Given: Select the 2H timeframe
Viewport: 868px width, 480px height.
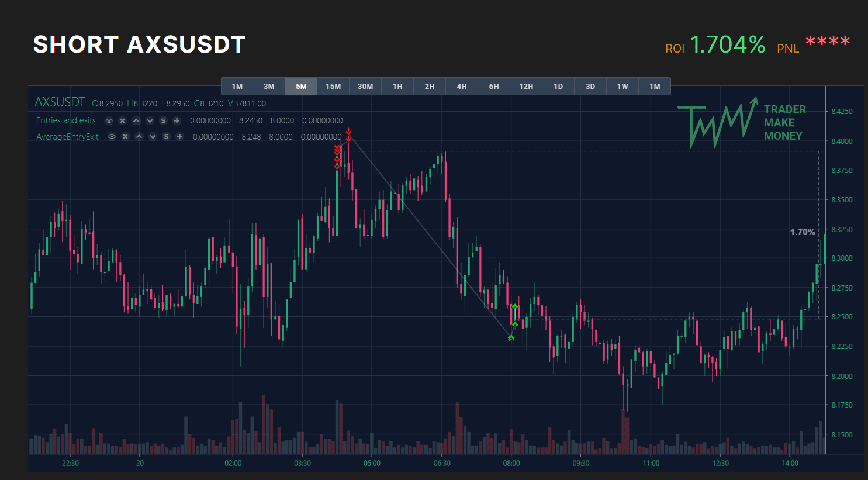Looking at the screenshot, I should [x=430, y=86].
